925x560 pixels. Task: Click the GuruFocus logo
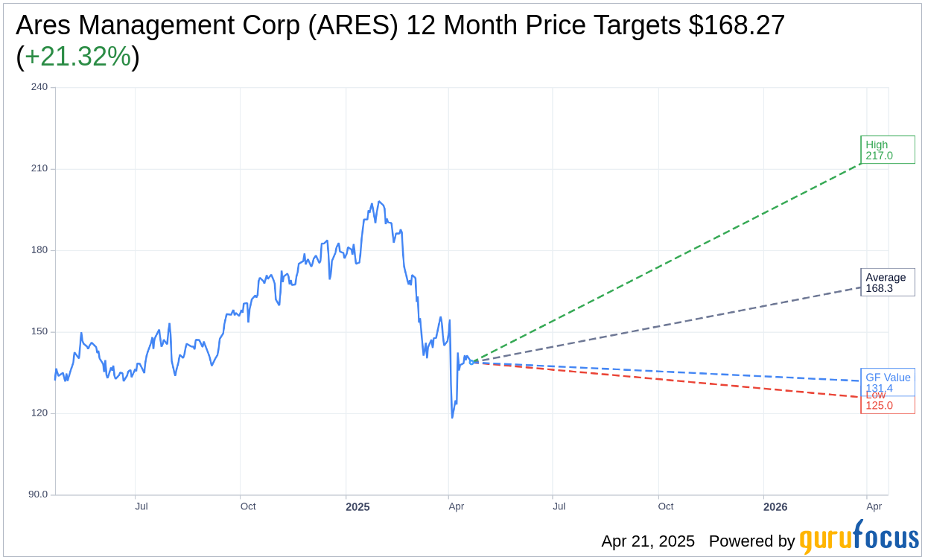click(859, 539)
